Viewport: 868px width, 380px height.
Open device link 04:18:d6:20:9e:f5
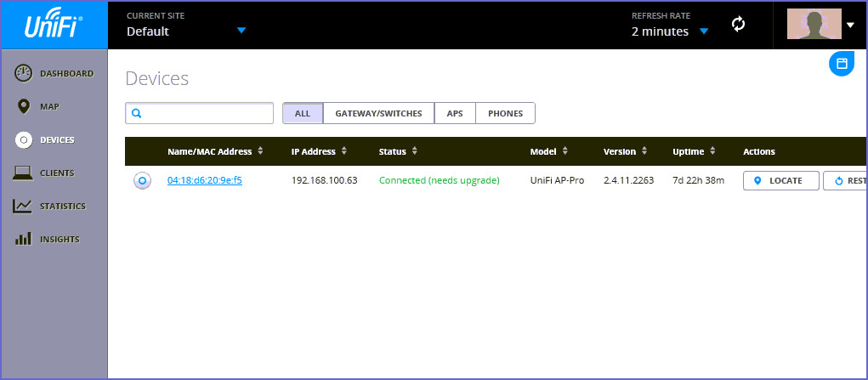pyautogui.click(x=205, y=180)
